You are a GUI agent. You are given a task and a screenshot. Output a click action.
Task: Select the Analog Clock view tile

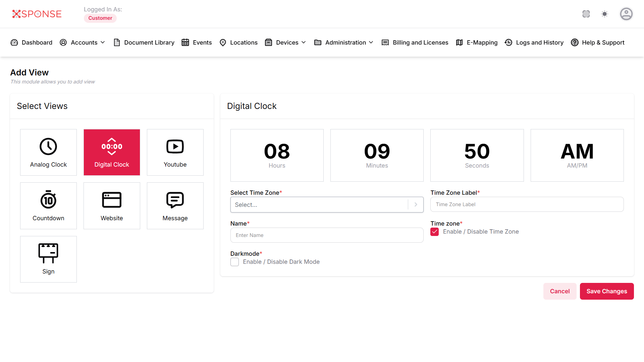[x=48, y=152]
